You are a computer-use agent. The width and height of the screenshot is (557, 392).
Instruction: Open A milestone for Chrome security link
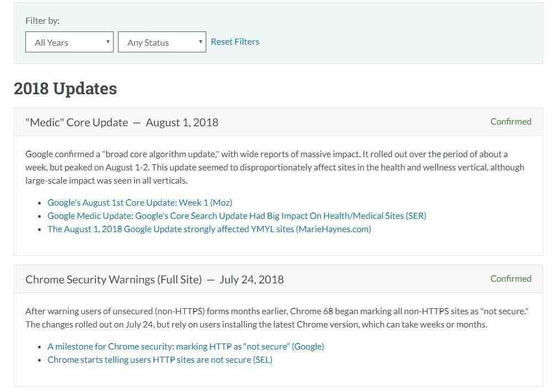186,346
